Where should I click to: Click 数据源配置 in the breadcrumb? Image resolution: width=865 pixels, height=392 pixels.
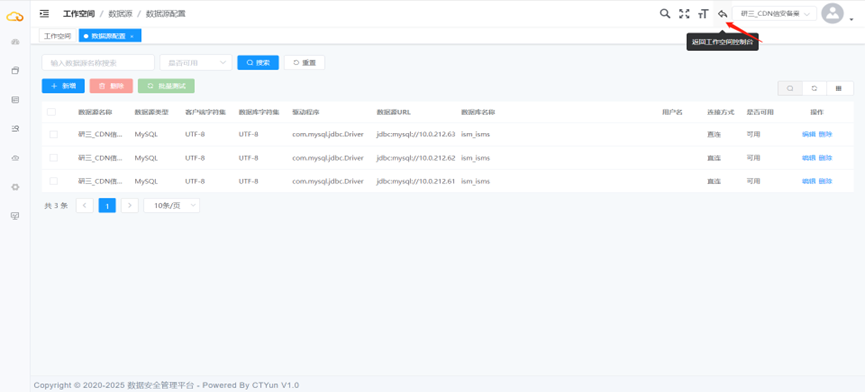(x=165, y=13)
